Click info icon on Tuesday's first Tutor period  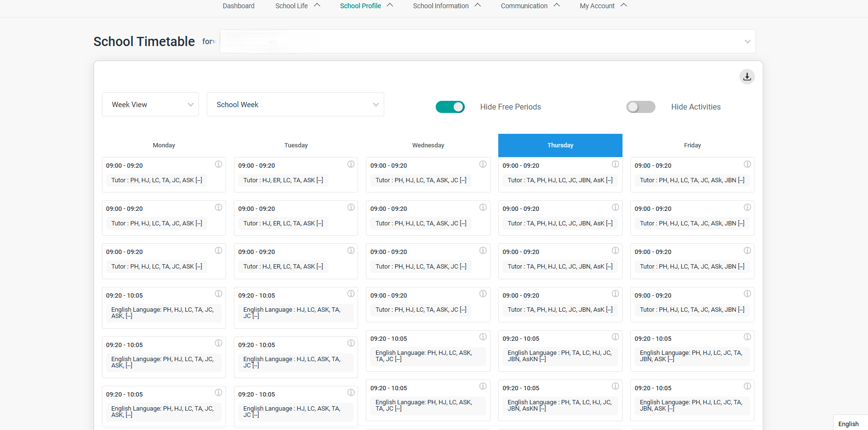351,164
